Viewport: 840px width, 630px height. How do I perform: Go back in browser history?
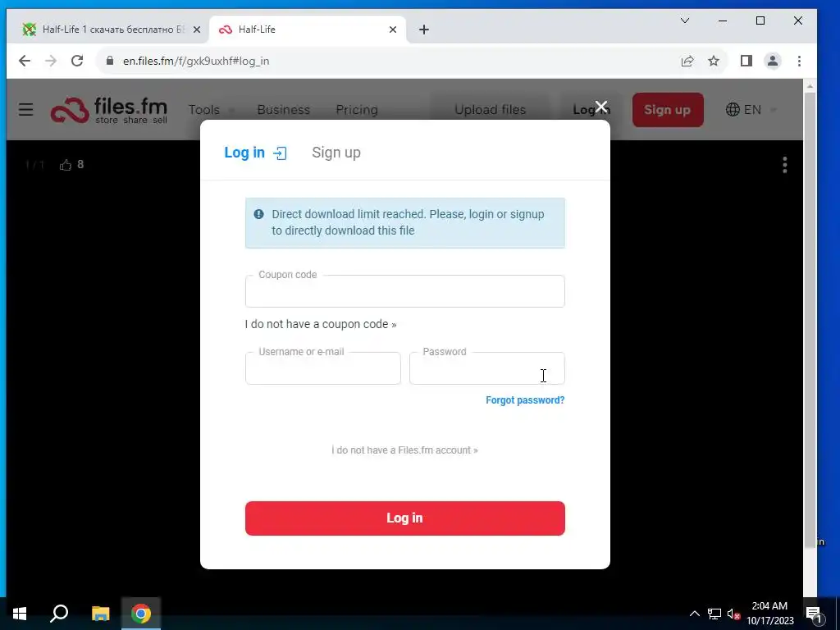[25, 61]
